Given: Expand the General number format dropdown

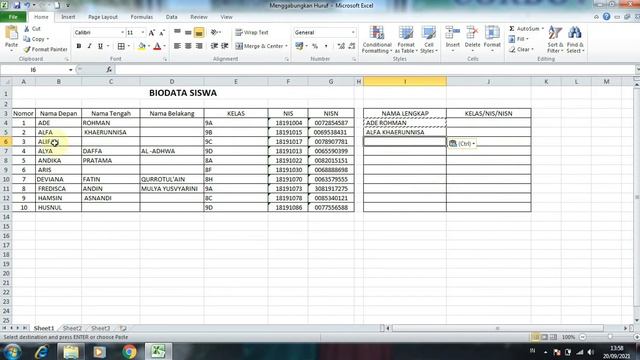Looking at the screenshot, I should coord(353,33).
